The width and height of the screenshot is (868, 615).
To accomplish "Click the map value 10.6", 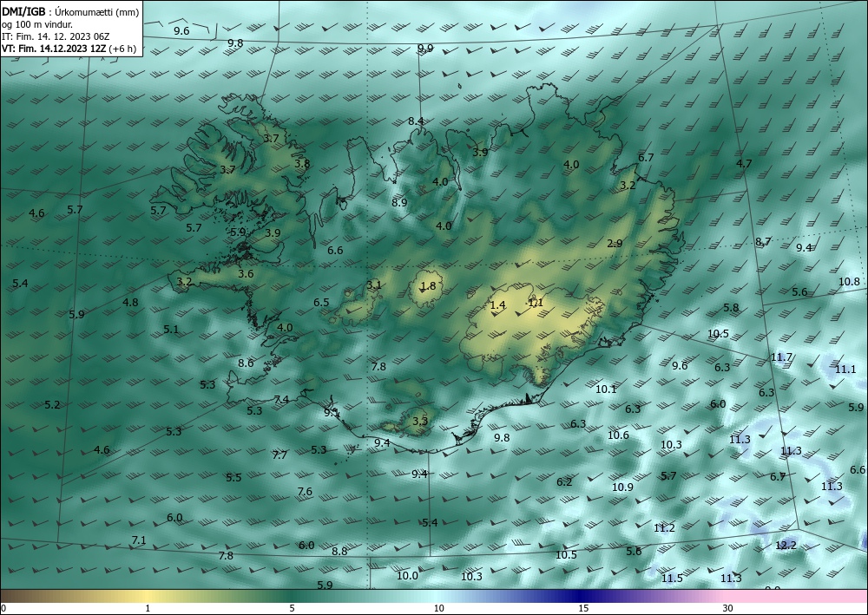I will pos(618,435).
